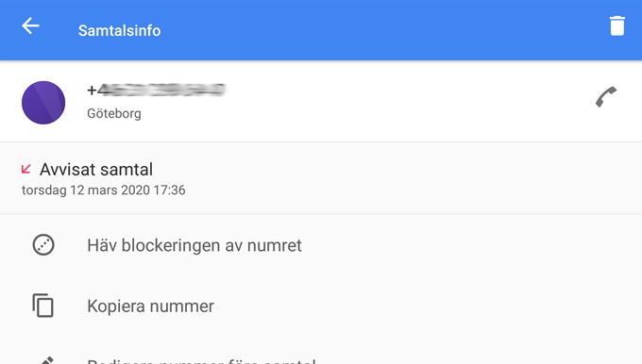Click empty space in the blue app bar
This screenshot has height=364, width=642.
(x=368, y=30)
